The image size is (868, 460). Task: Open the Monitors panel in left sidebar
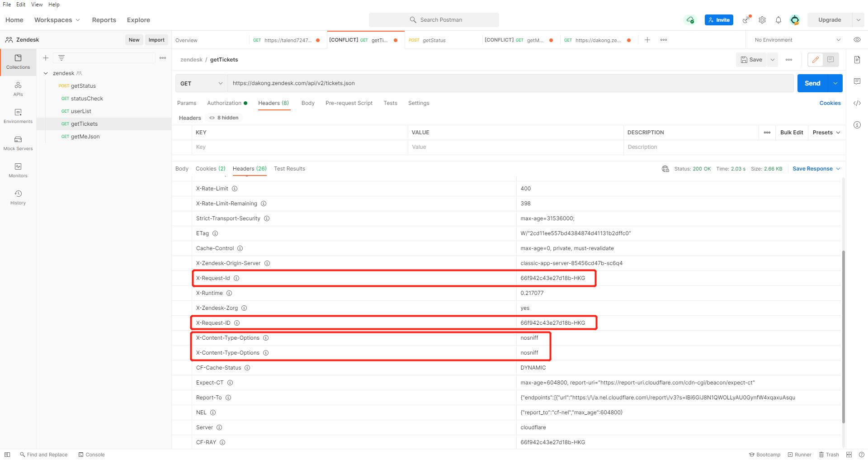click(18, 170)
